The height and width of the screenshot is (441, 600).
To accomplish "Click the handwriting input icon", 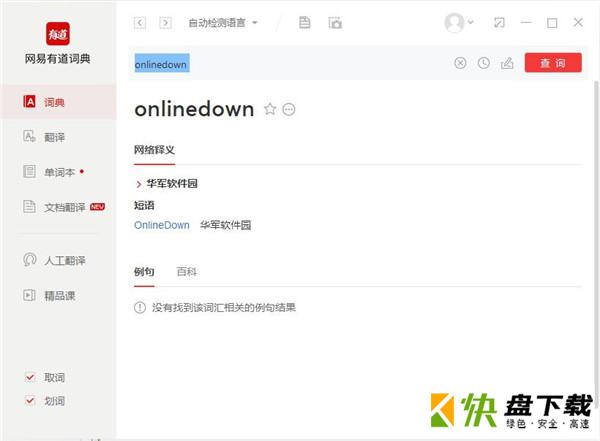I will (x=507, y=63).
